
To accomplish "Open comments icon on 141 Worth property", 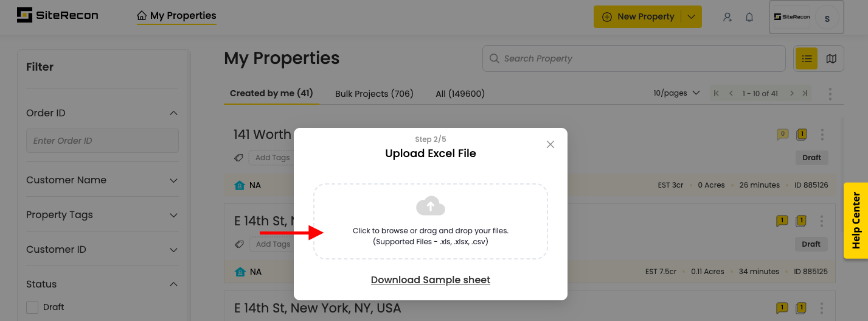I will click(x=782, y=134).
